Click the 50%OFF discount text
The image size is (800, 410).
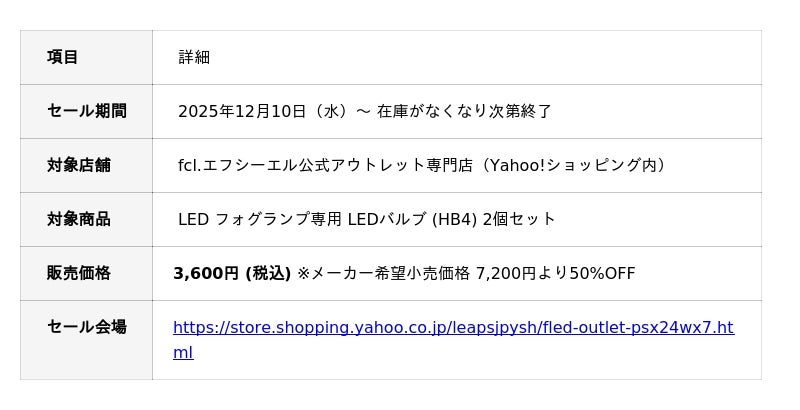pyautogui.click(x=602, y=273)
